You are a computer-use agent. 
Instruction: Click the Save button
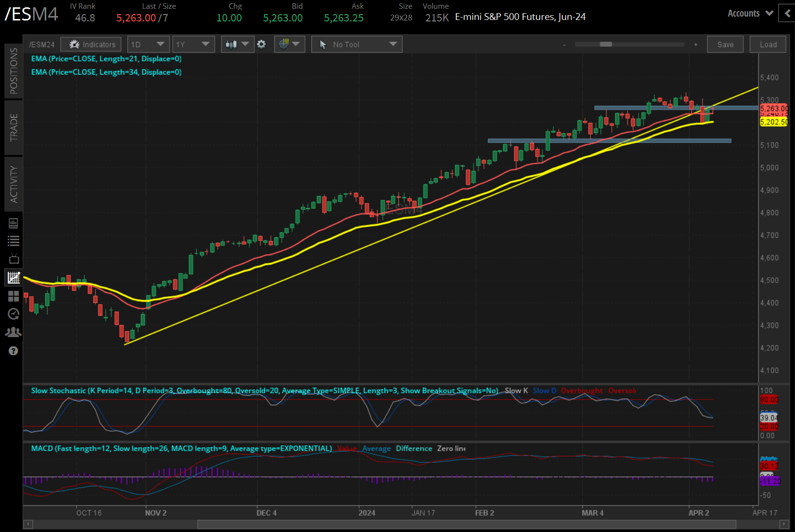tap(725, 44)
